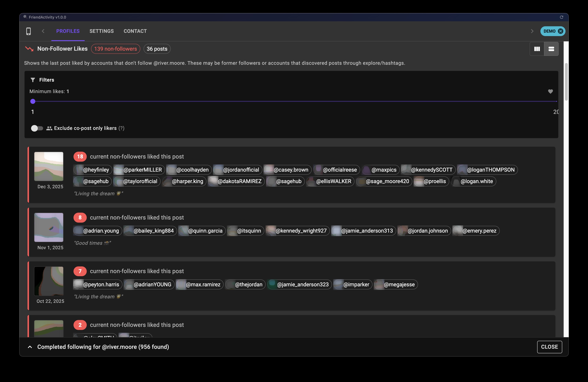Click the page refresh icon
The height and width of the screenshot is (382, 588).
coord(562,17)
